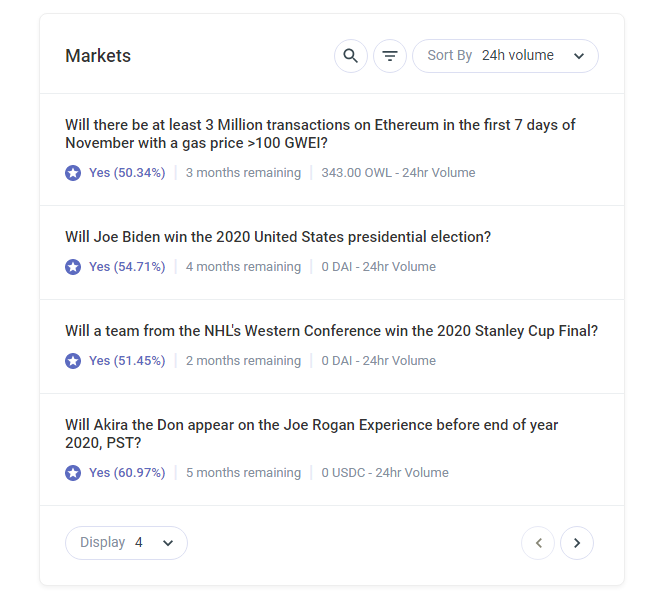Image resolution: width=661 pixels, height=612 pixels.
Task: Open the Joe Biden 2020 election market
Action: tap(278, 237)
